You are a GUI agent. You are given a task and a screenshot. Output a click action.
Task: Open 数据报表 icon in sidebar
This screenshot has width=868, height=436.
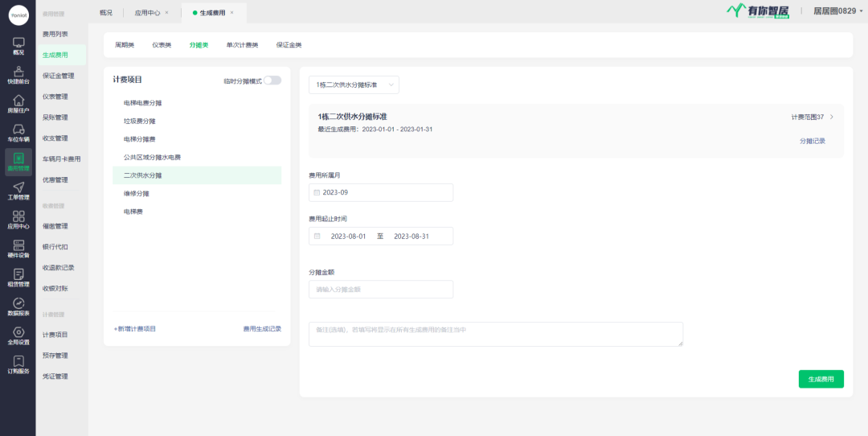(18, 305)
